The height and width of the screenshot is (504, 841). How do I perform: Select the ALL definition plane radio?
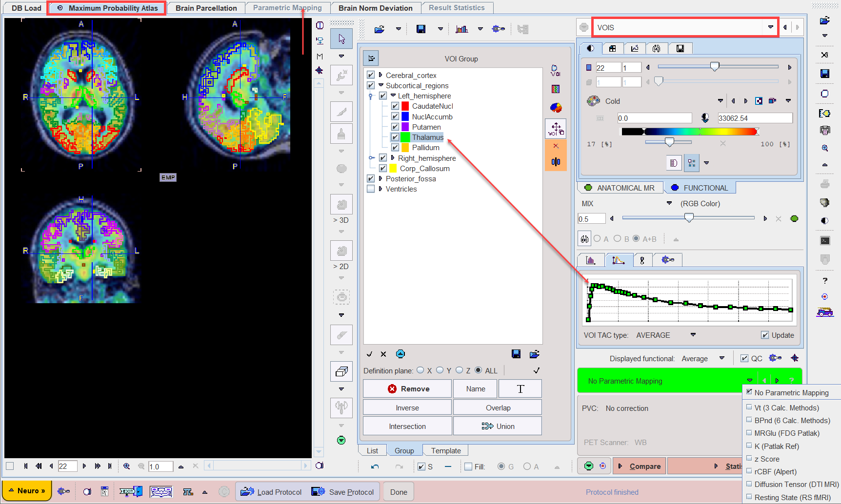tap(478, 370)
